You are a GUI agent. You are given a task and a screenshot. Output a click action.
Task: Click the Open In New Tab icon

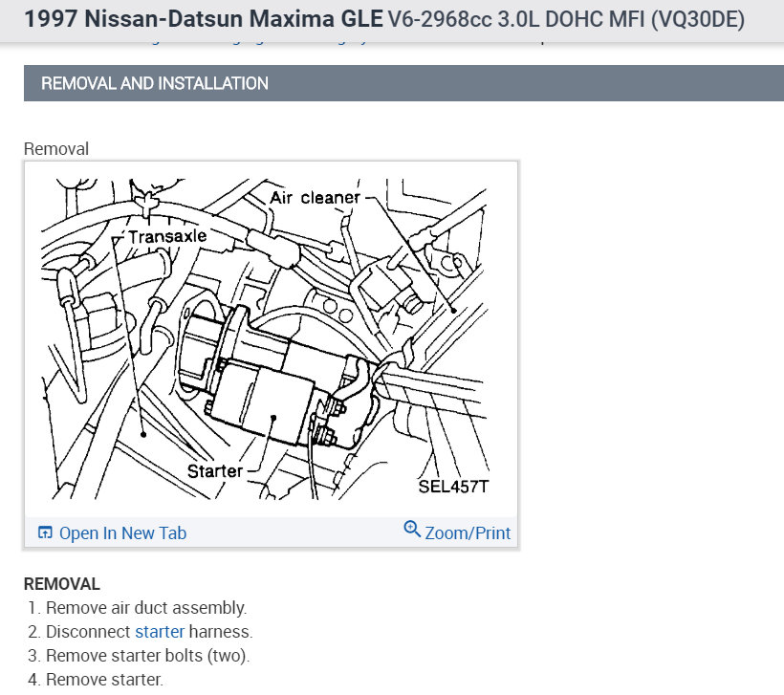(45, 532)
